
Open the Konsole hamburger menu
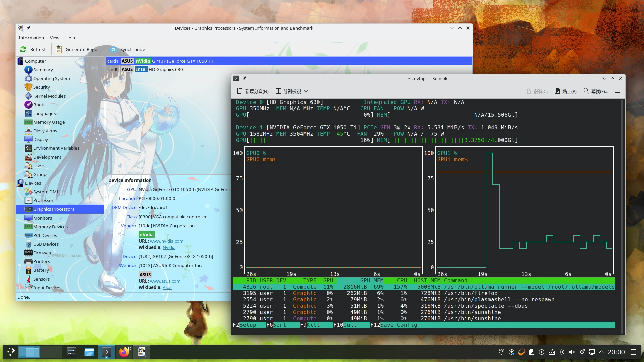617,91
